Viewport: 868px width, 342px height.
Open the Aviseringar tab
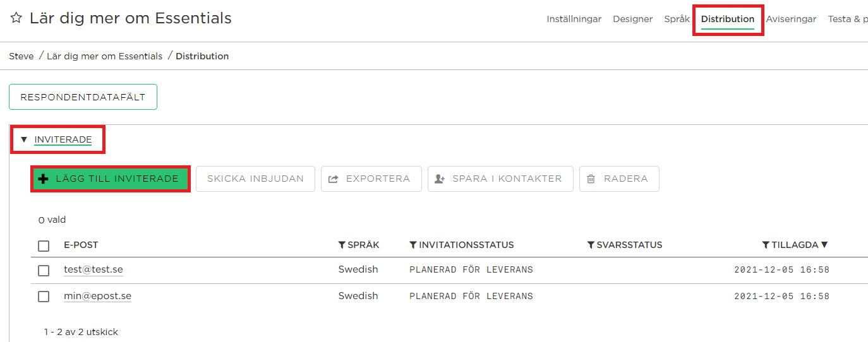tap(791, 20)
